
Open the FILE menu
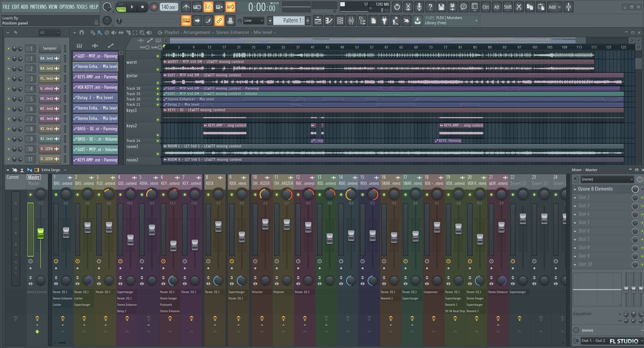click(6, 7)
